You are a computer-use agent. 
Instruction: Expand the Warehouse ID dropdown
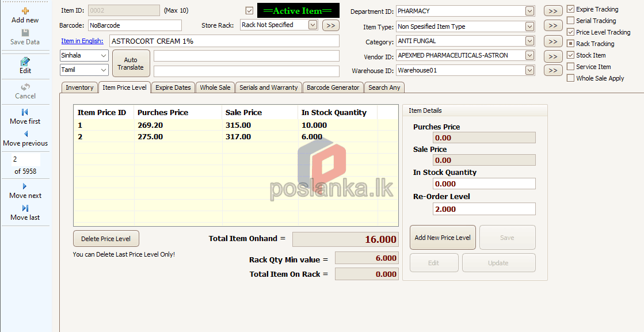(x=530, y=70)
